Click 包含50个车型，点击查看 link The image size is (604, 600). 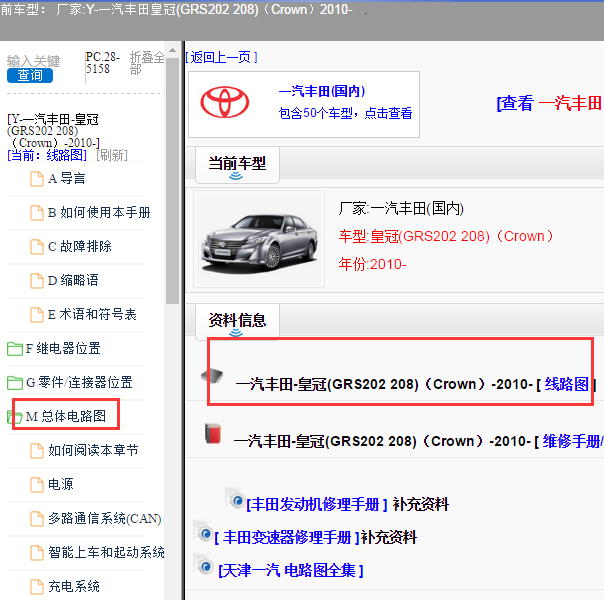coord(346,113)
